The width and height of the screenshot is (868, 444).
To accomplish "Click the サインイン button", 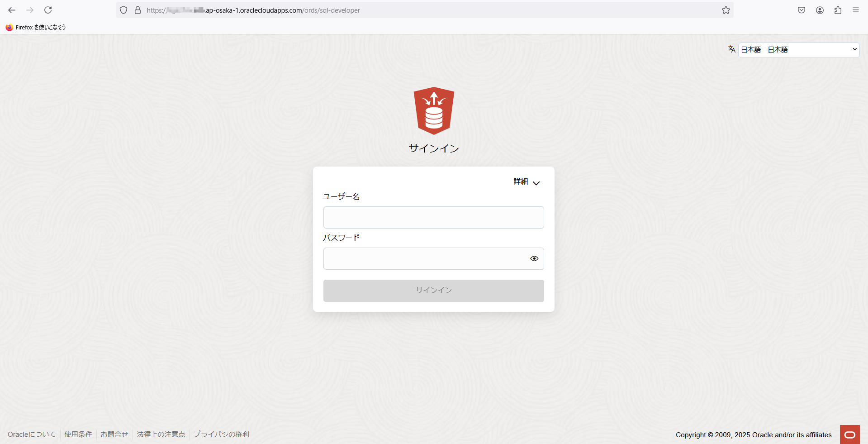I will [x=434, y=291].
